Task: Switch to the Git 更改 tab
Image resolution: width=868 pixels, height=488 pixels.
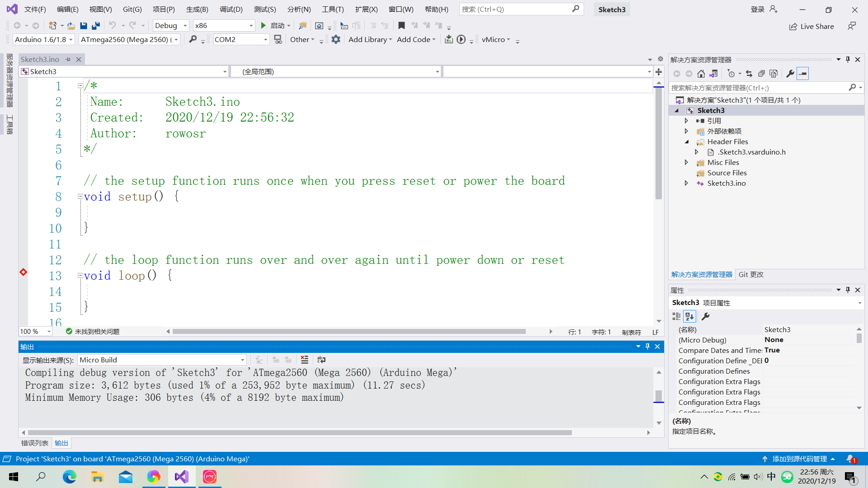Action: pos(750,274)
